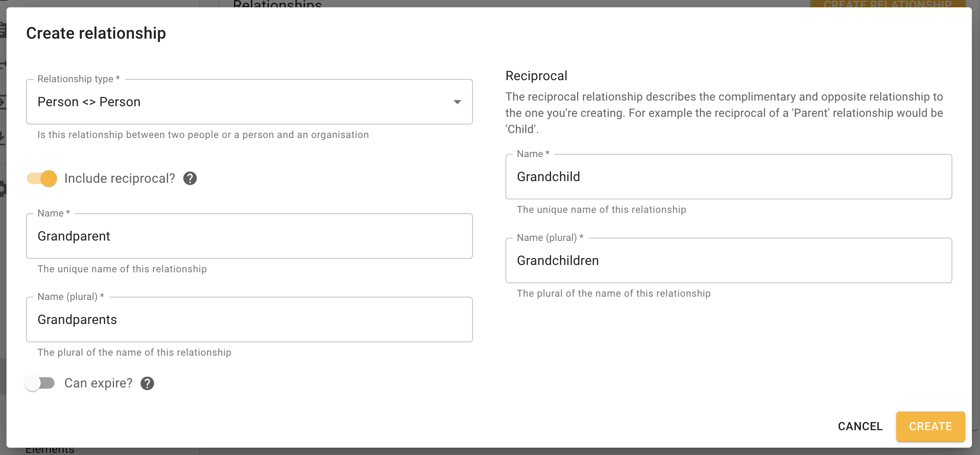Click the dimmed CREATE RELATIONSHIP button behind the dialog
Viewport: 980px width, 455px height.
887,4
